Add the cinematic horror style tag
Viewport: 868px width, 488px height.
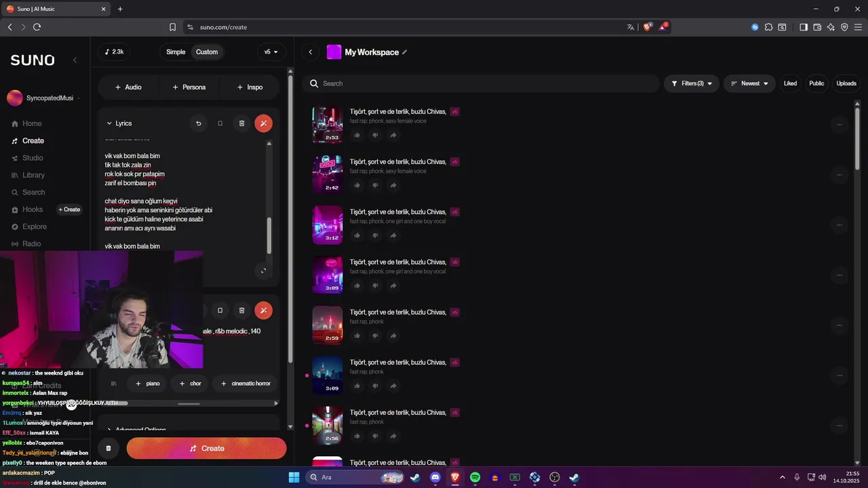(245, 384)
